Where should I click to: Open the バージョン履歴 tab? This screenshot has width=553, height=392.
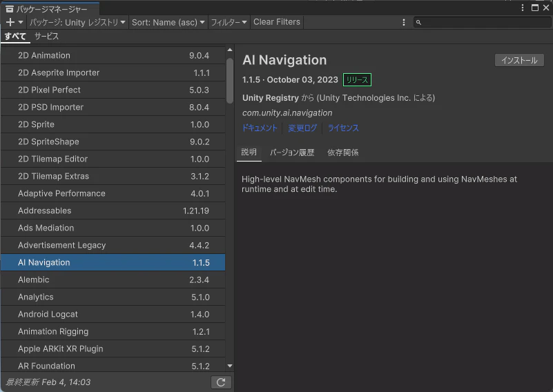pyautogui.click(x=292, y=153)
